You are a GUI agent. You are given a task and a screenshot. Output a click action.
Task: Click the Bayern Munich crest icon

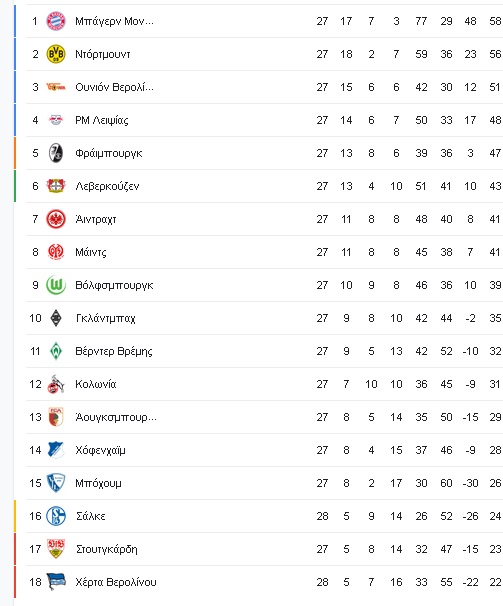[x=56, y=21]
